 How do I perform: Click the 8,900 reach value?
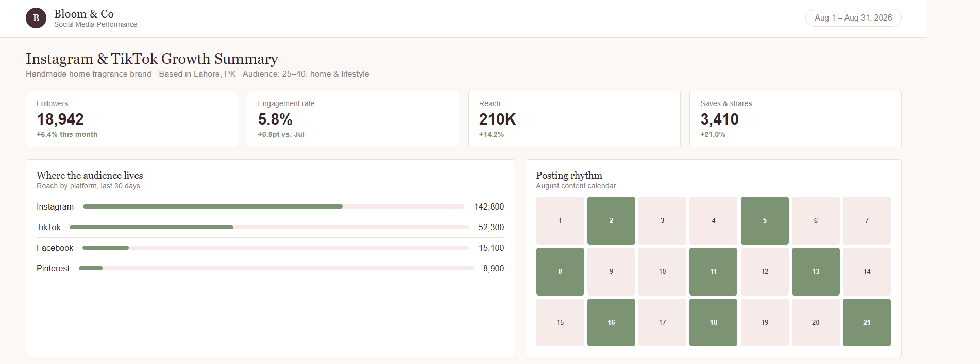(x=494, y=268)
